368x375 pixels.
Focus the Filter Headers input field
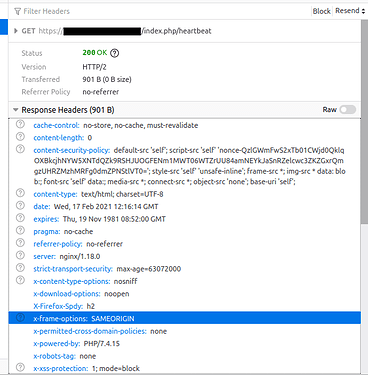coord(160,11)
